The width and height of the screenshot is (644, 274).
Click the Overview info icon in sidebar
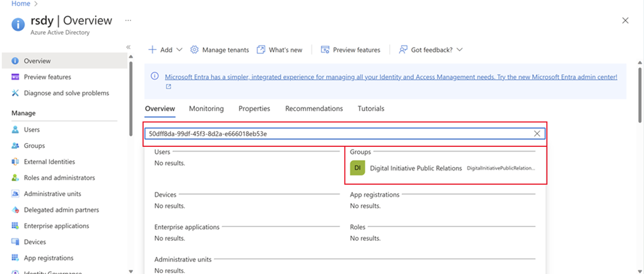[15, 61]
